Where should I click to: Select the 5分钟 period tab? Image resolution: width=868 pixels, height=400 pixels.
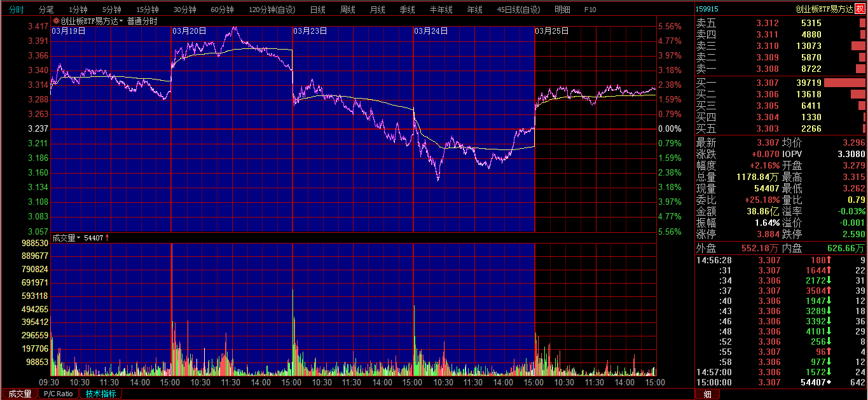coord(111,10)
